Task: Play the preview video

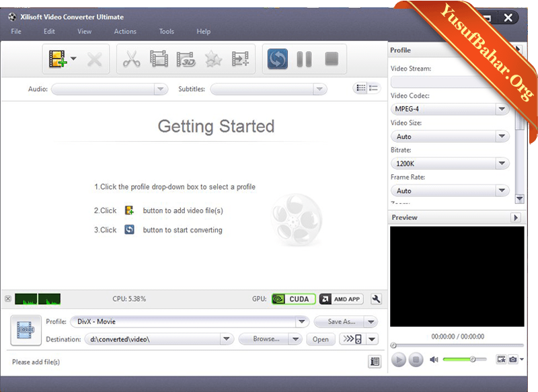Action: [399, 360]
